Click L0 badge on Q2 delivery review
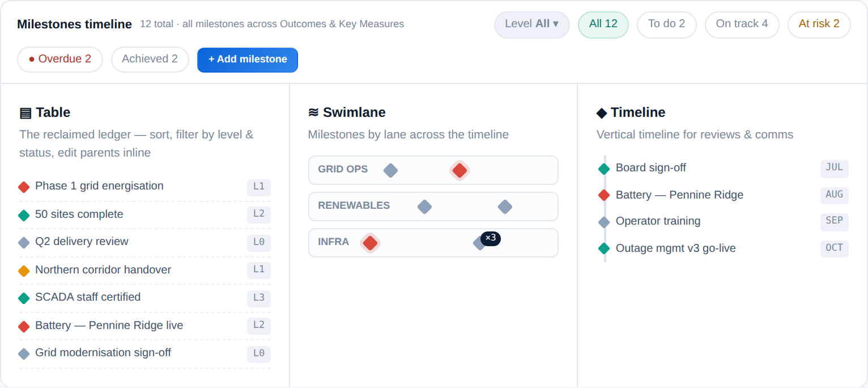 [259, 243]
